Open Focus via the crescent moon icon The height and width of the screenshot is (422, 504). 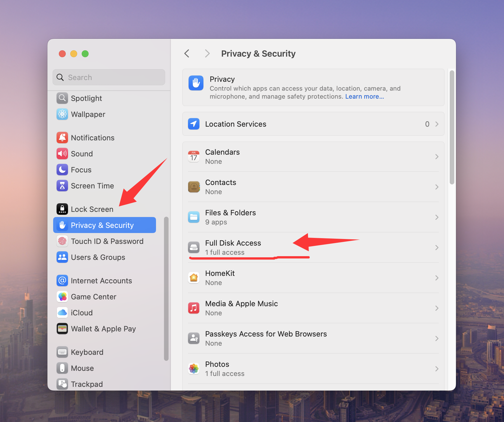click(x=62, y=170)
